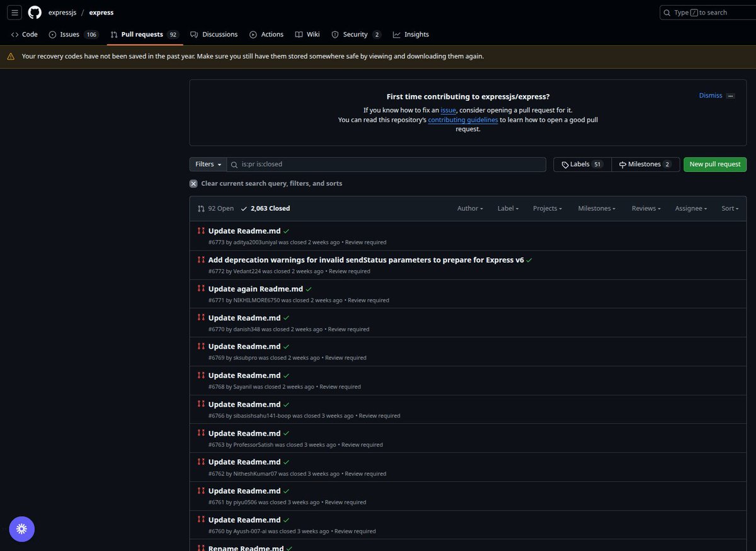The height and width of the screenshot is (551, 756).
Task: Click 'Clear current search query, filters, and sorts'
Action: pyautogui.click(x=272, y=184)
